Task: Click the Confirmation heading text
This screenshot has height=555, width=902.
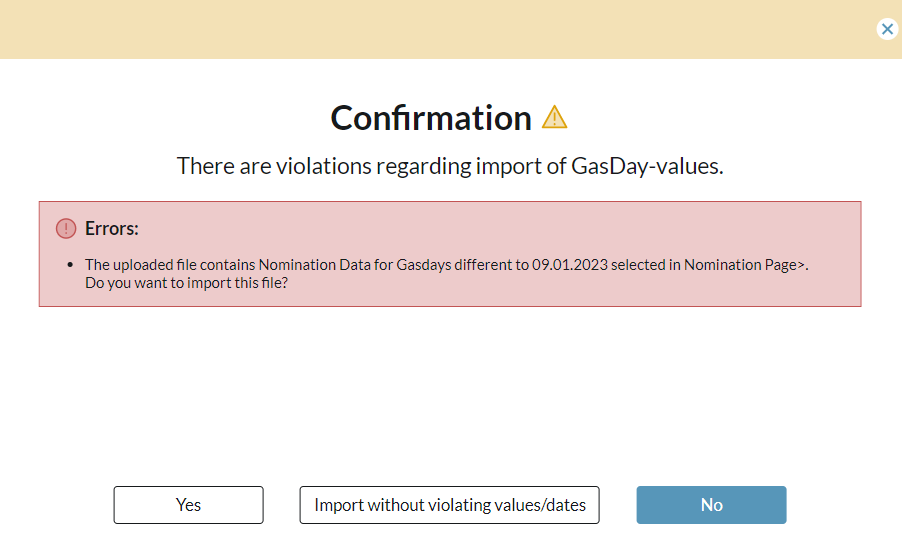Action: click(x=431, y=118)
